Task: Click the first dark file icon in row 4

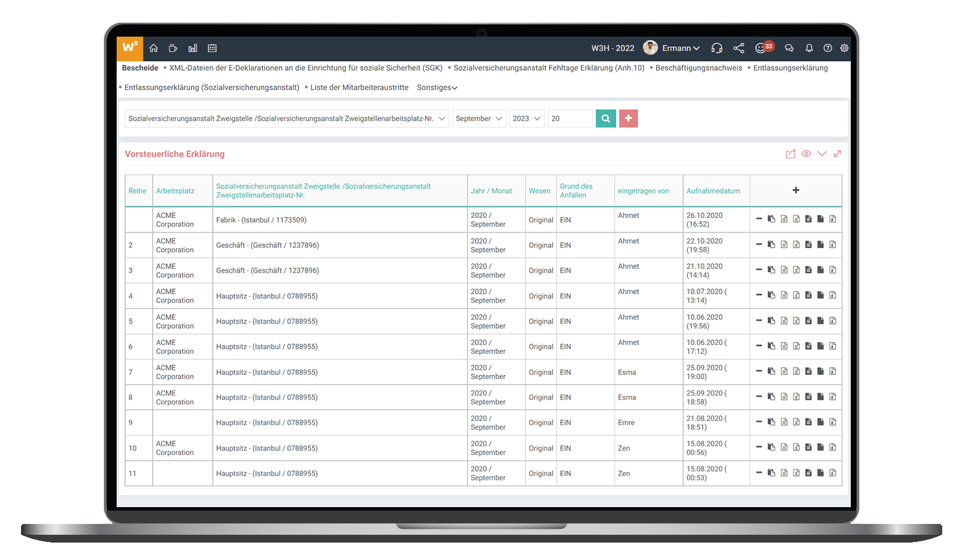Action: (808, 295)
